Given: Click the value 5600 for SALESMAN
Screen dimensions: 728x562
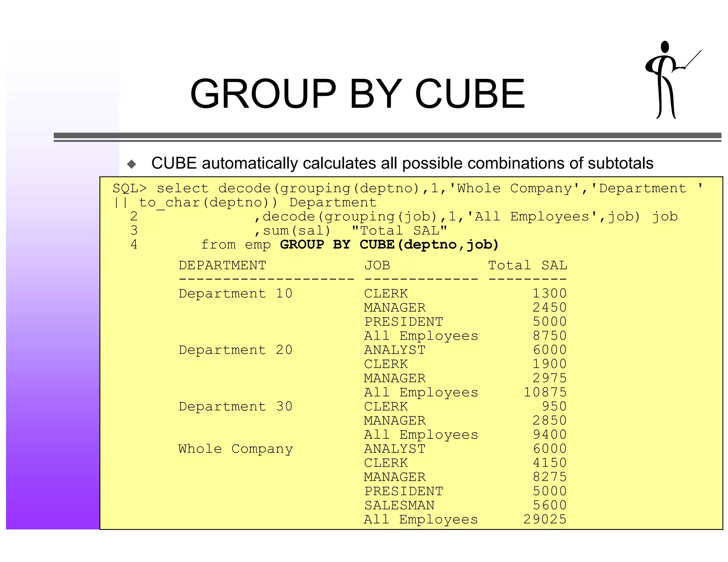Looking at the screenshot, I should pyautogui.click(x=549, y=505).
